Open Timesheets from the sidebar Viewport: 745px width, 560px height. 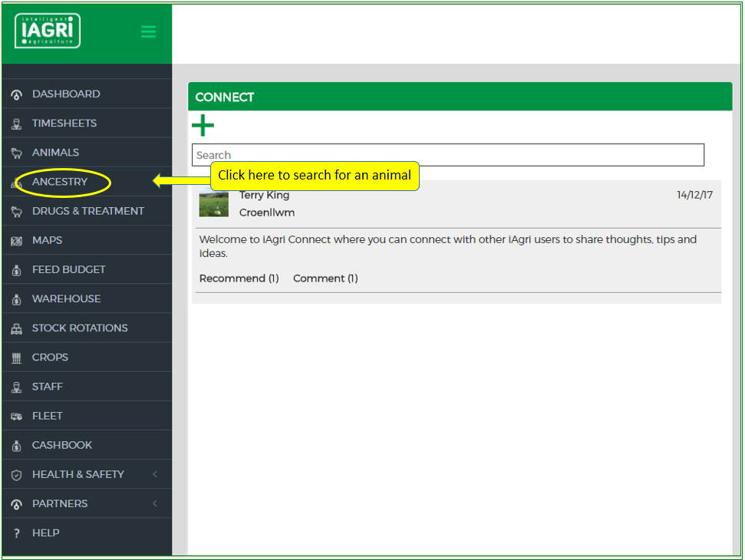click(87, 123)
